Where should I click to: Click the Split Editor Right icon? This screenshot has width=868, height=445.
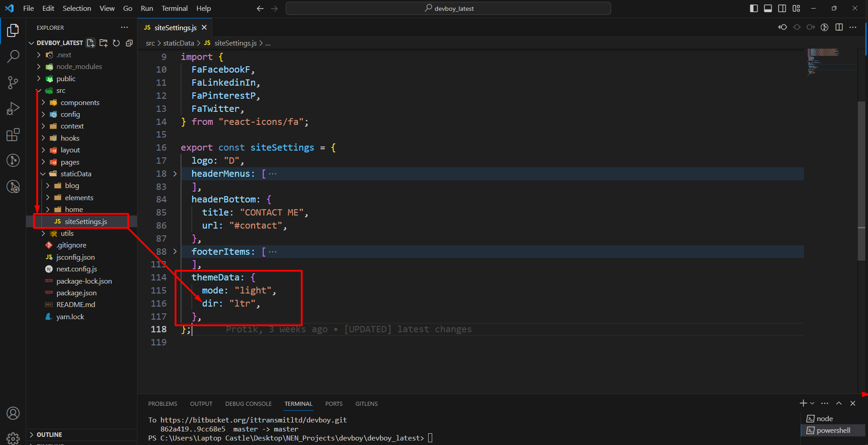(839, 28)
